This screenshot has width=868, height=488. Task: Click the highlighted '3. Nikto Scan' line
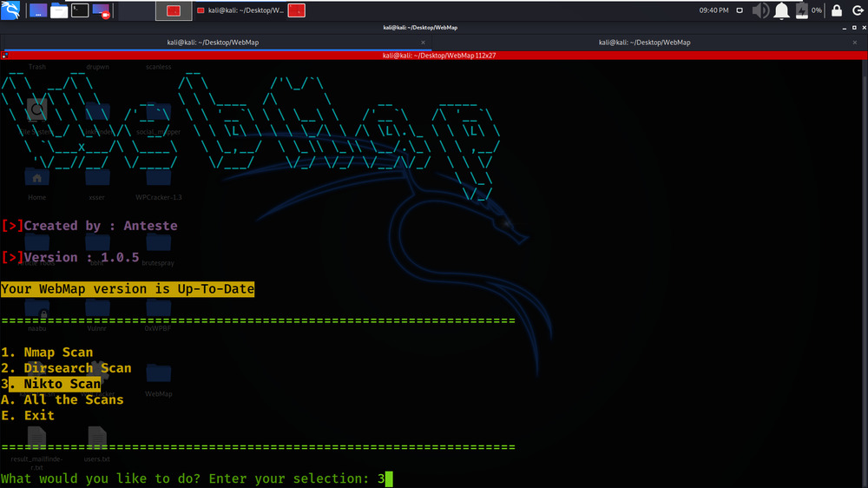[51, 384]
